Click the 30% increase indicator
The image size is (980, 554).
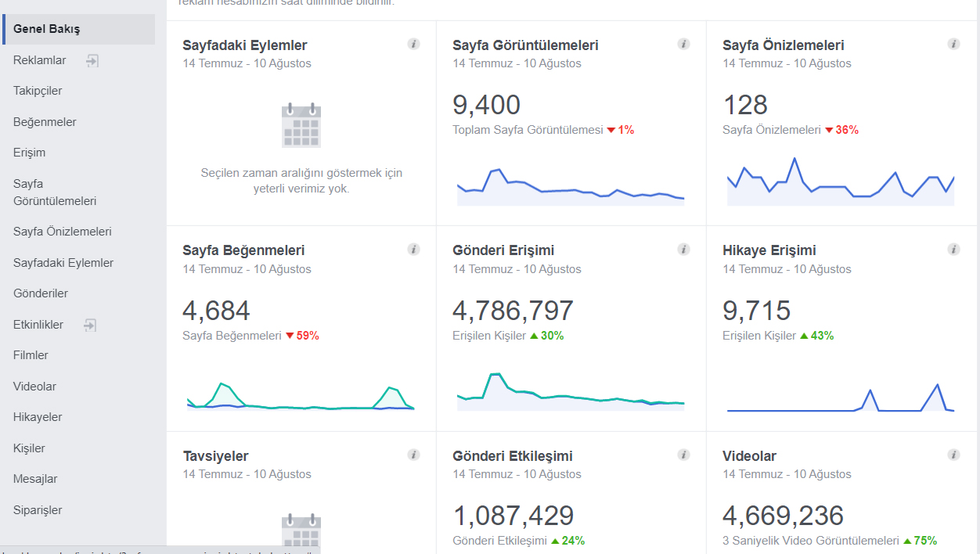(546, 336)
